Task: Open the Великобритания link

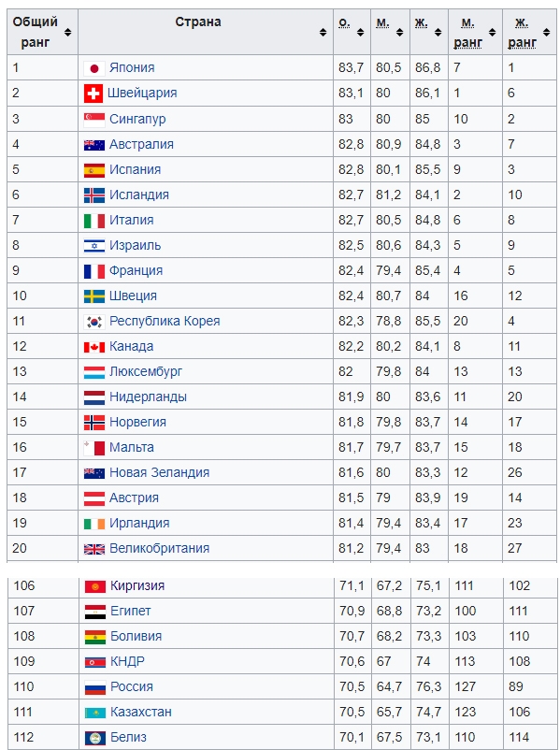Action: [x=159, y=548]
